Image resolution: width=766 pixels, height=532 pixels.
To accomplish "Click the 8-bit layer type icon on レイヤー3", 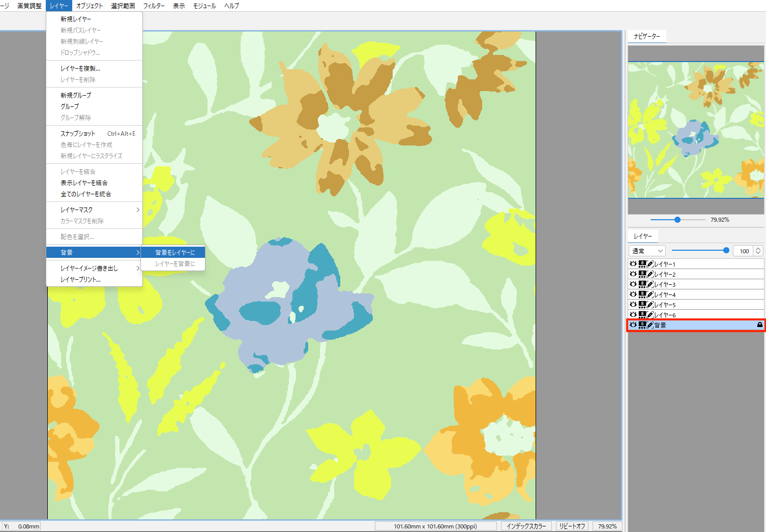I will 642,284.
